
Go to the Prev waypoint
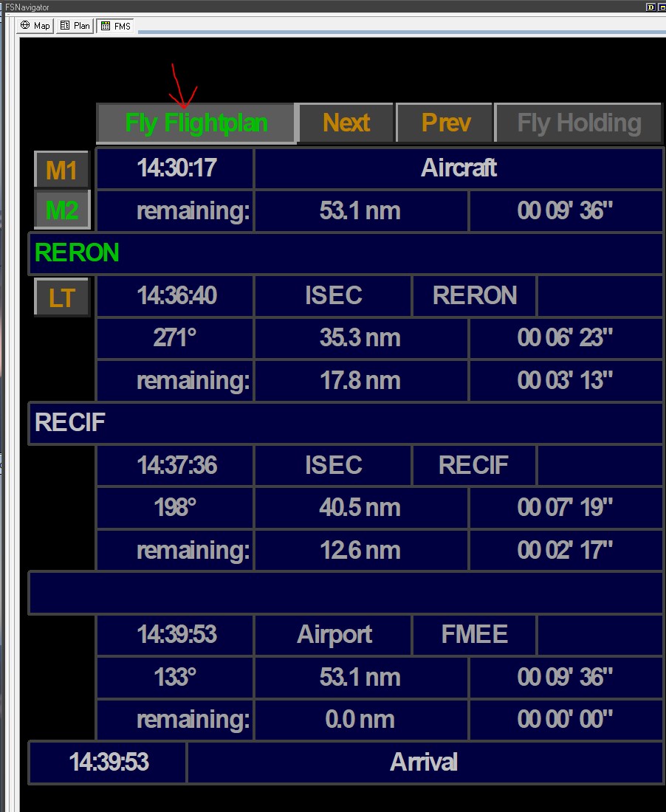[x=445, y=123]
